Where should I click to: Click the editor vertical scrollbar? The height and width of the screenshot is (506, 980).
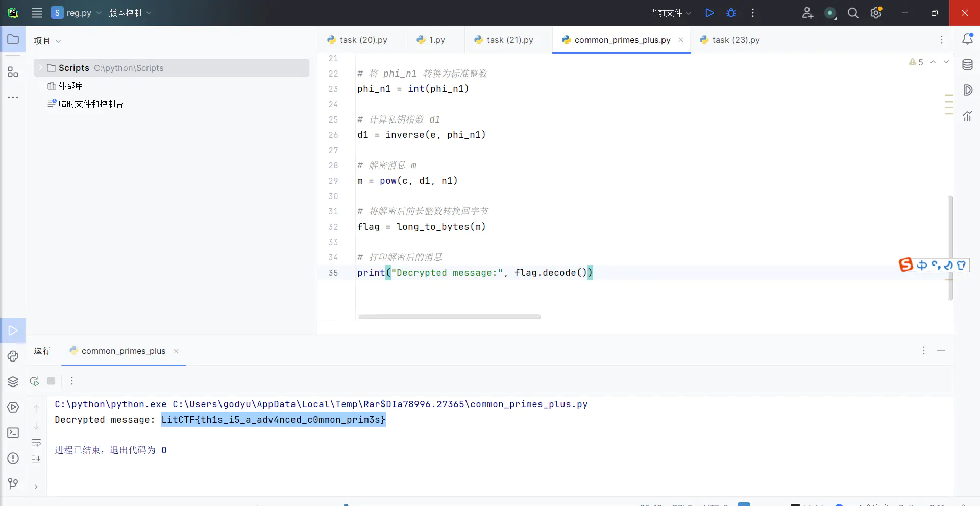tap(950, 248)
